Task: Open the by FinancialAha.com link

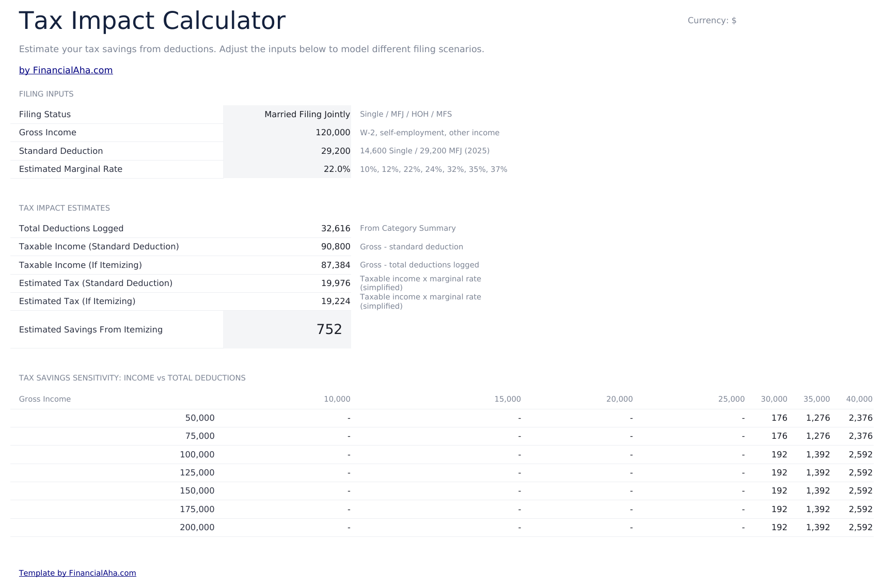Action: (x=66, y=70)
